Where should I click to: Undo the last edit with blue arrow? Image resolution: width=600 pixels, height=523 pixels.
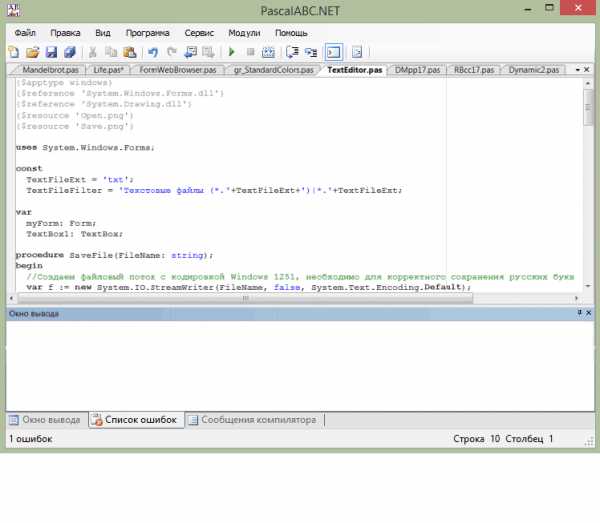pos(153,52)
